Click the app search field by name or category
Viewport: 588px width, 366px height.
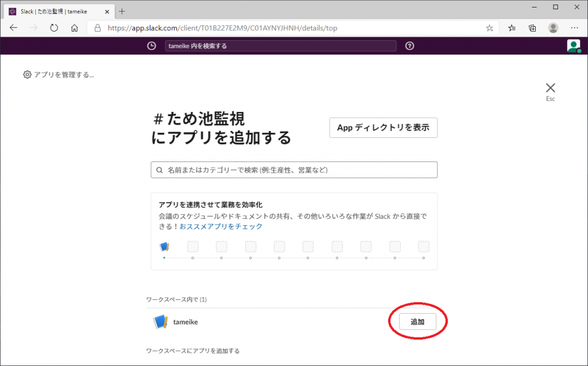[x=294, y=170]
